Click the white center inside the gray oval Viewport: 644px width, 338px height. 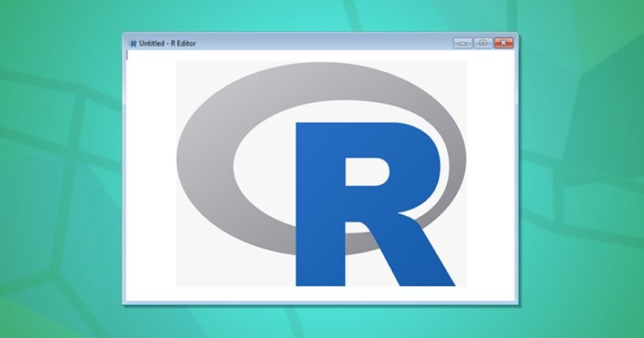(265, 164)
